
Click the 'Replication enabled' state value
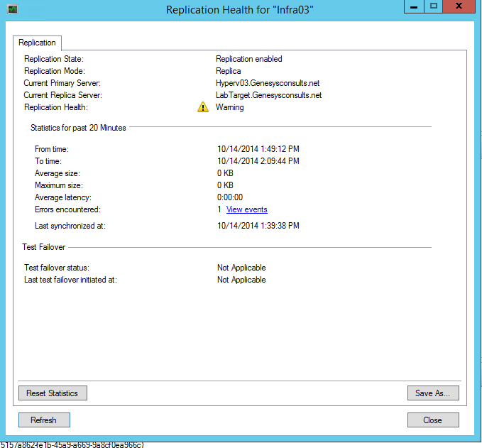click(x=248, y=59)
